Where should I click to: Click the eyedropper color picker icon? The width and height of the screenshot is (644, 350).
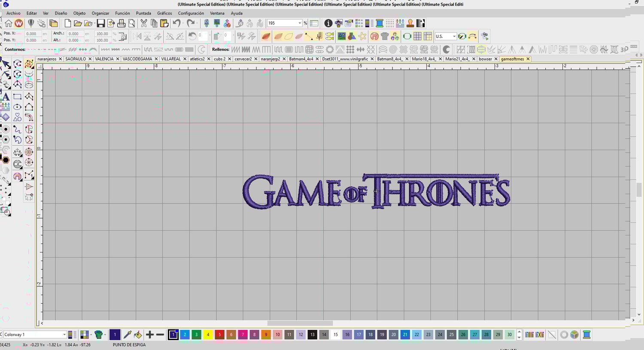pos(127,335)
